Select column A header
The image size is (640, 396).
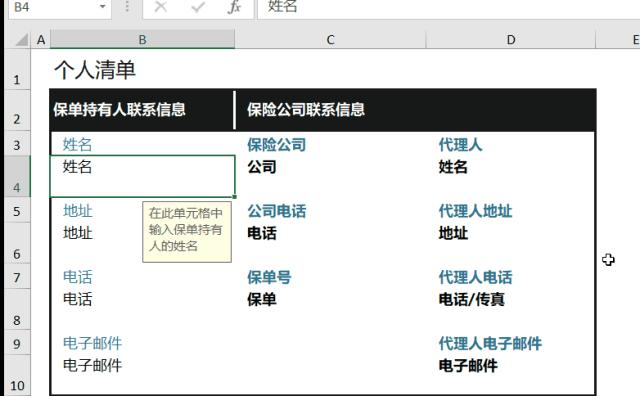41,40
